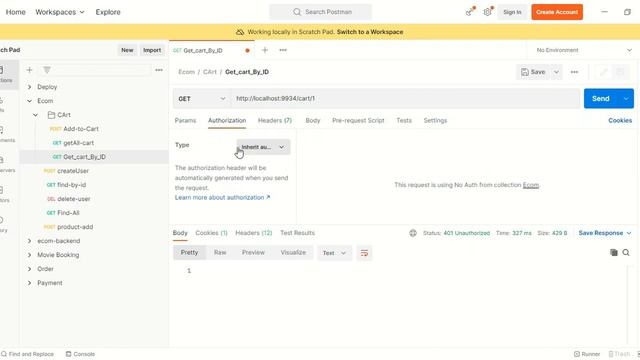
Task: Toggle line wrap icon in the response toolbar
Action: click(364, 253)
